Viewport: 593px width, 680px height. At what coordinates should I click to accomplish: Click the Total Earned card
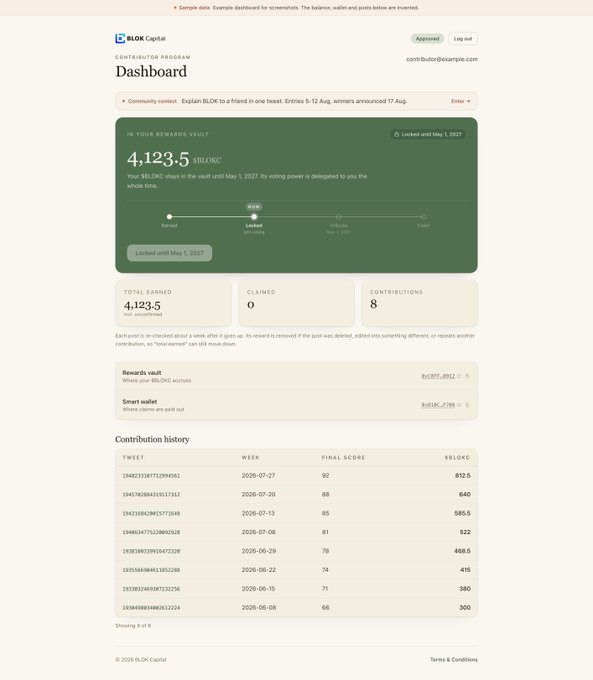(x=174, y=303)
